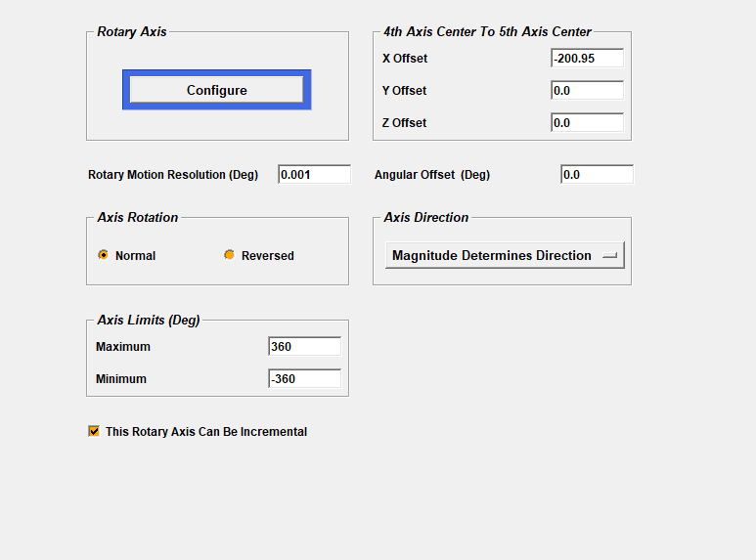756x560 pixels.
Task: Focus the Z Offset input field
Action: pos(587,123)
